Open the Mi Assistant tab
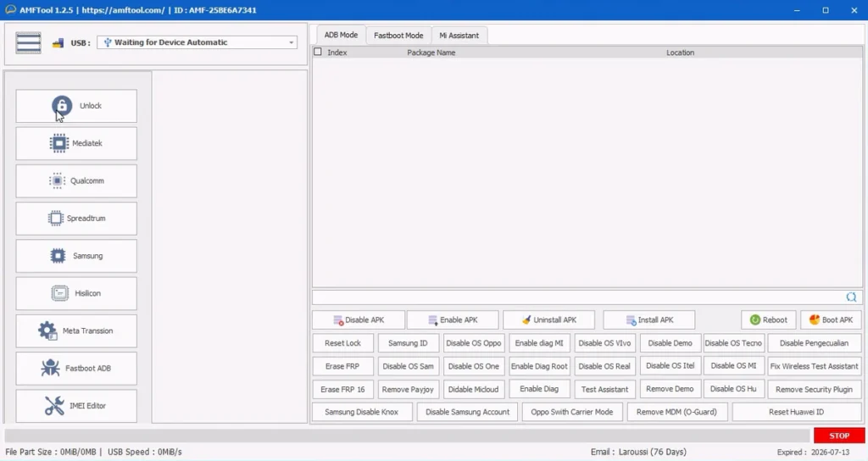Viewport: 868px width, 461px height. point(459,36)
